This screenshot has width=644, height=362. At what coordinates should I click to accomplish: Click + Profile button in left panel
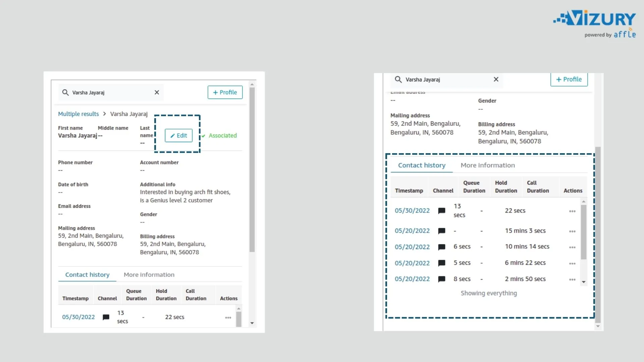point(225,92)
